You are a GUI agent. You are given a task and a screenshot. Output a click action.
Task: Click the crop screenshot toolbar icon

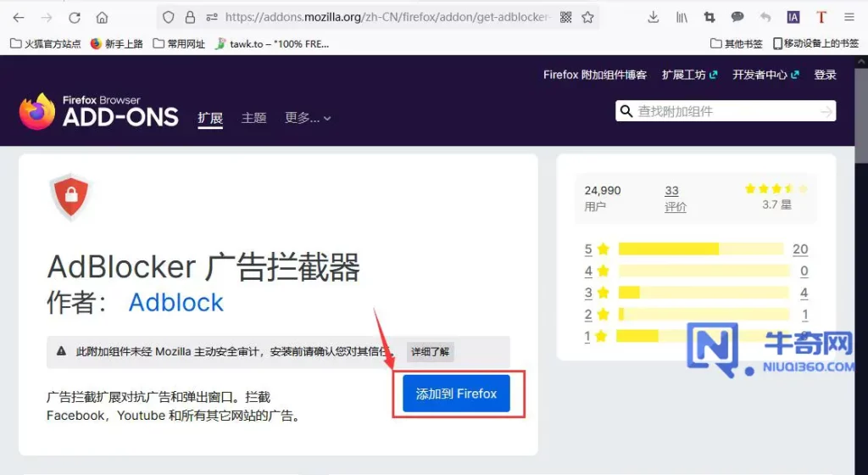(x=709, y=18)
